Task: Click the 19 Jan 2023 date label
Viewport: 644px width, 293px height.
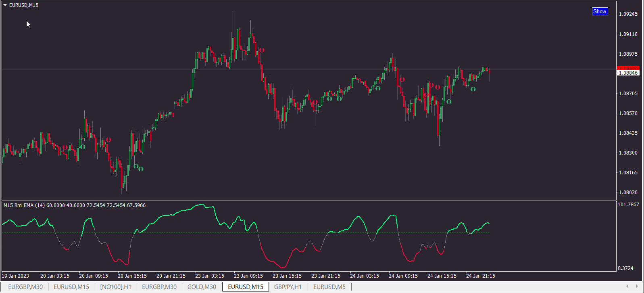Action: 15,276
